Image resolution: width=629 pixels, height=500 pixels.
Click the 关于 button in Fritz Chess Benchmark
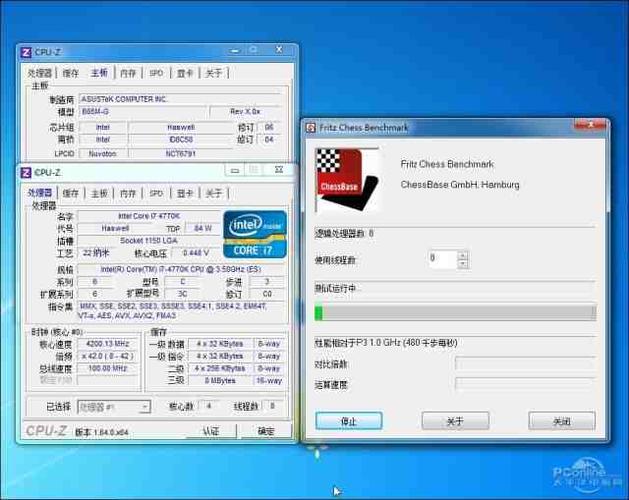coord(455,421)
